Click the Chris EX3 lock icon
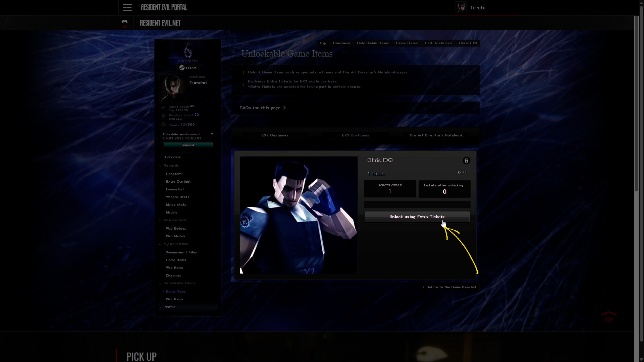644x362 pixels. 466,161
